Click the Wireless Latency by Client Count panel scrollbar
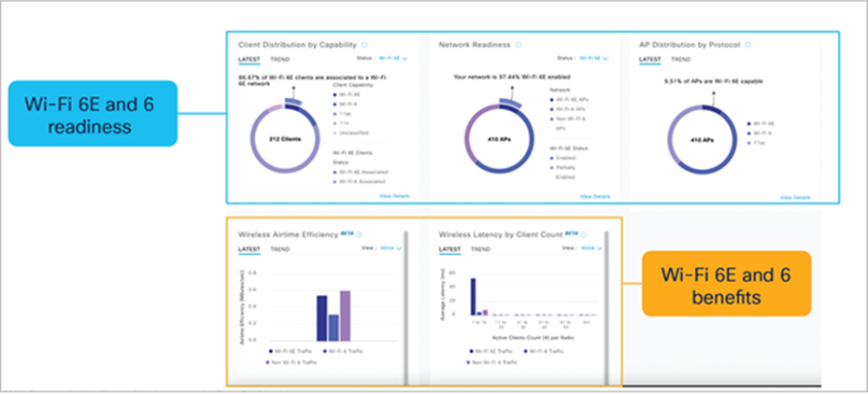868x394 pixels. pyautogui.click(x=606, y=308)
